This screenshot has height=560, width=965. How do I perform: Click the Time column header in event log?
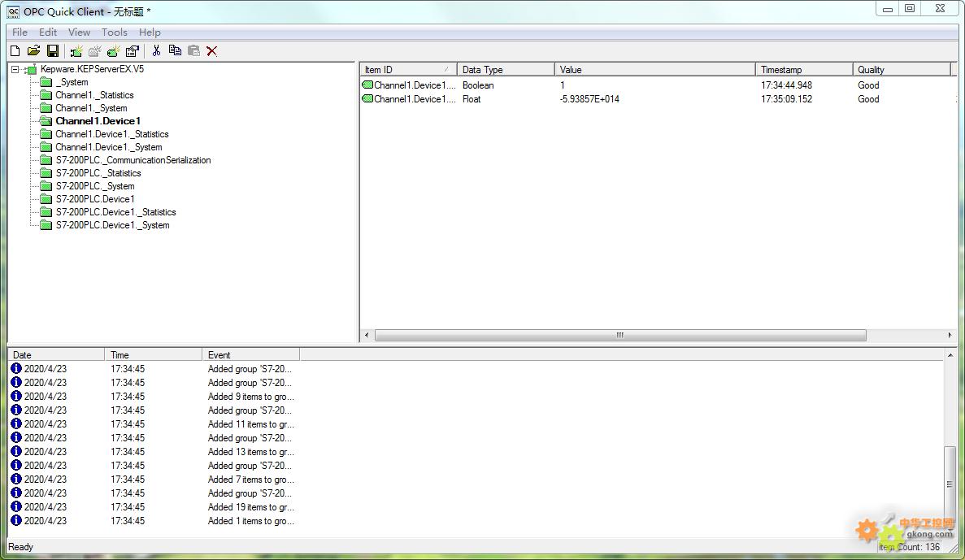point(153,354)
